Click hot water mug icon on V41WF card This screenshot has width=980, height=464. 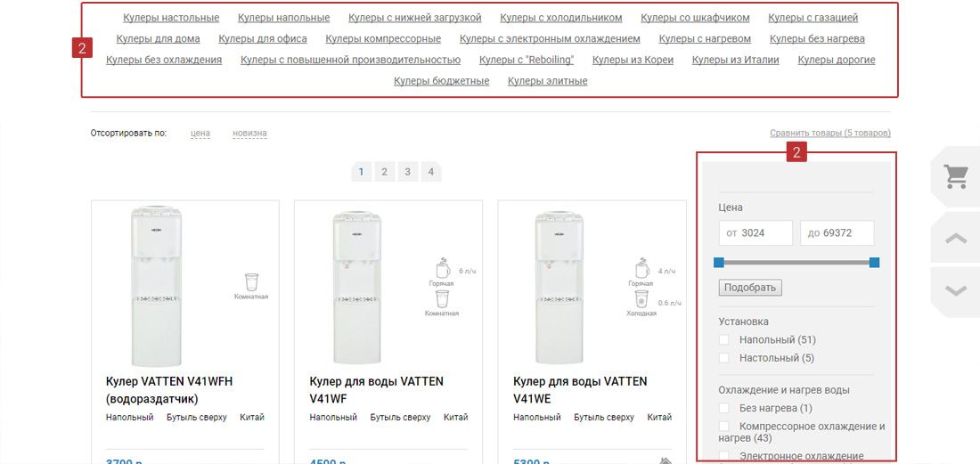[x=443, y=267]
